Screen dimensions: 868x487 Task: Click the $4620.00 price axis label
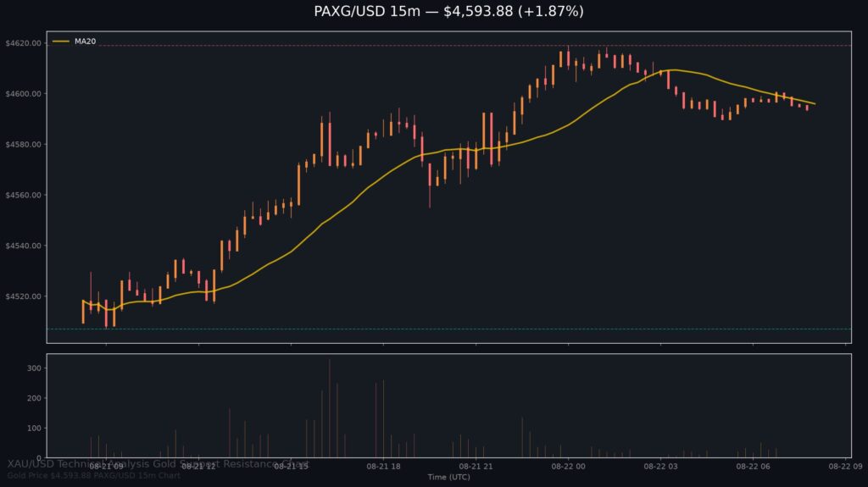(x=23, y=43)
